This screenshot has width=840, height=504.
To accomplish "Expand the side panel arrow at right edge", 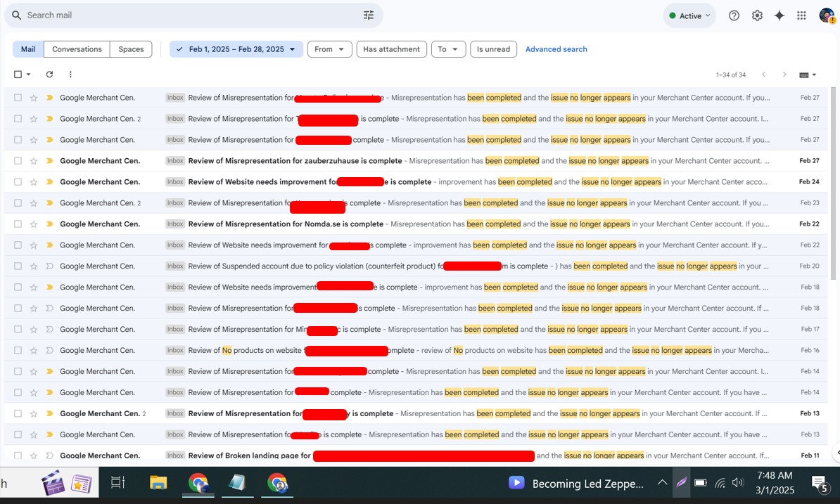I will (x=836, y=452).
